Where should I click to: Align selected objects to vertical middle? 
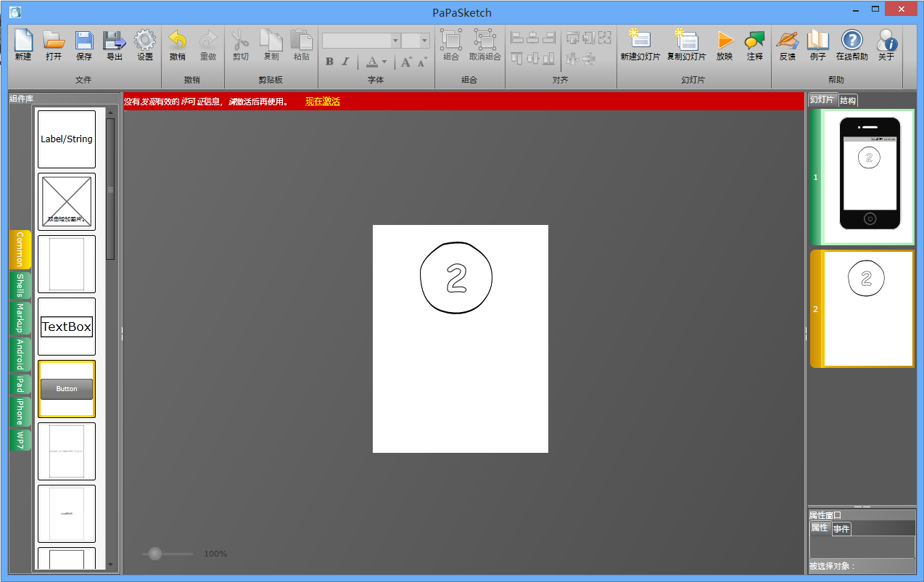click(533, 58)
